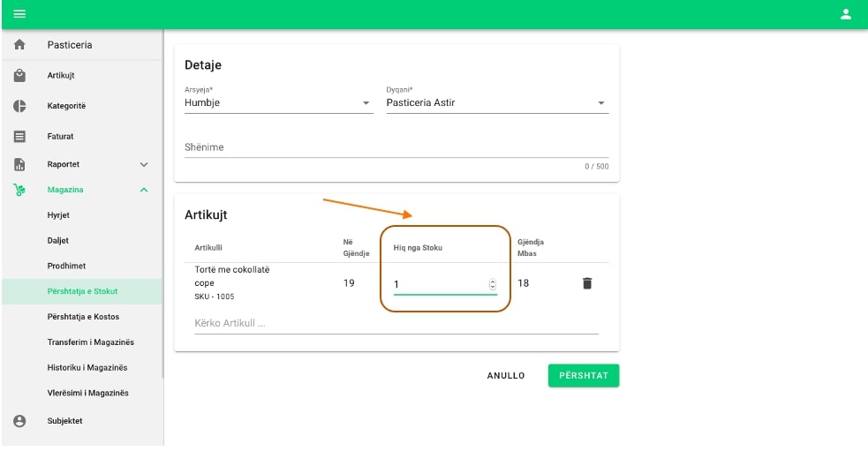This screenshot has width=868, height=466.
Task: Click the Kategoritë pie chart icon
Action: click(19, 106)
